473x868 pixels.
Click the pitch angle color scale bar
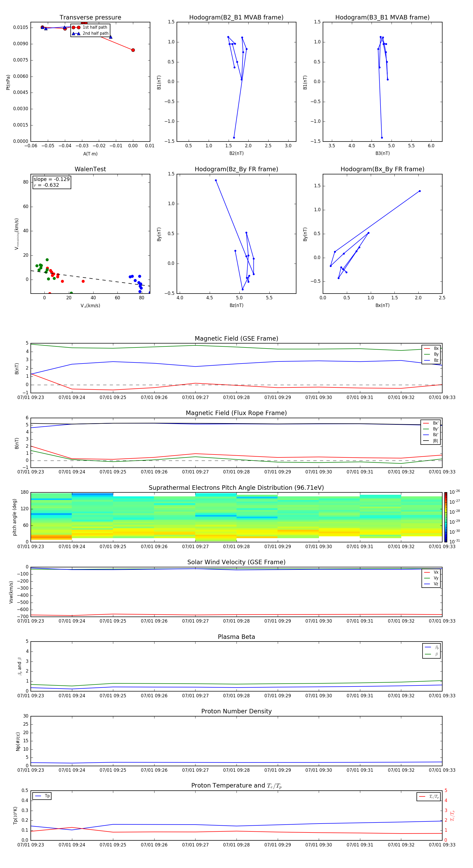pyautogui.click(x=445, y=517)
